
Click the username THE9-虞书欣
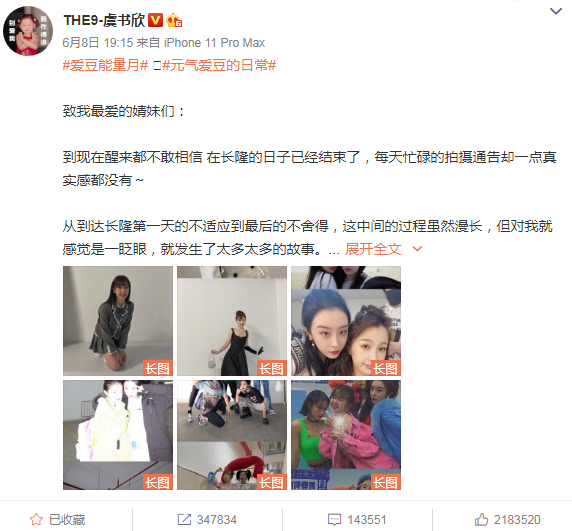click(104, 20)
